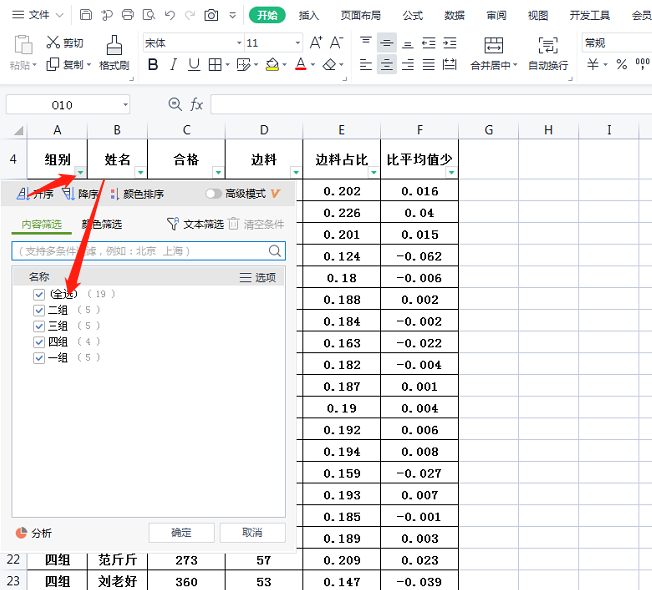Switch to the 数据 ribbon tab
Image resolution: width=652 pixels, height=590 pixels.
tap(454, 15)
